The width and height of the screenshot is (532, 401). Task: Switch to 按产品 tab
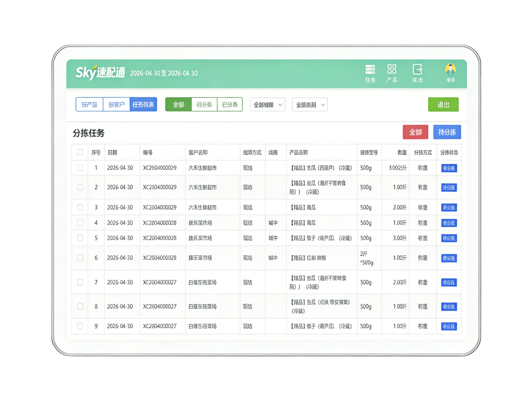(x=89, y=105)
